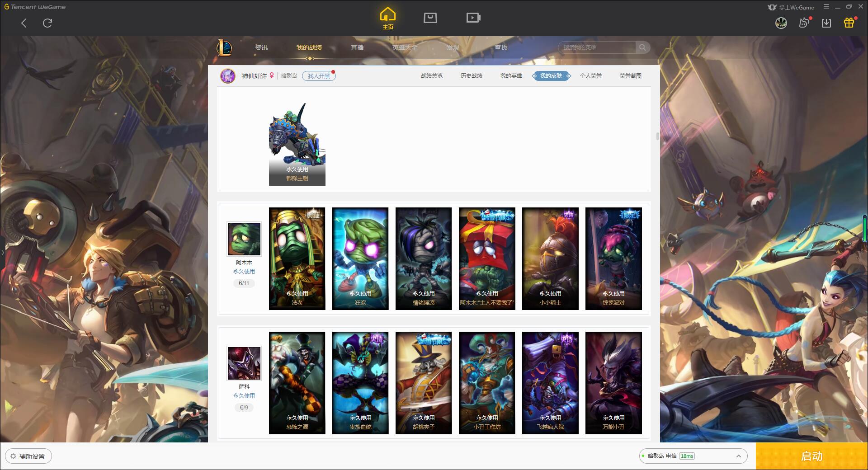868x470 pixels.
Task: Click the 萨科 champion portrait
Action: 244,363
